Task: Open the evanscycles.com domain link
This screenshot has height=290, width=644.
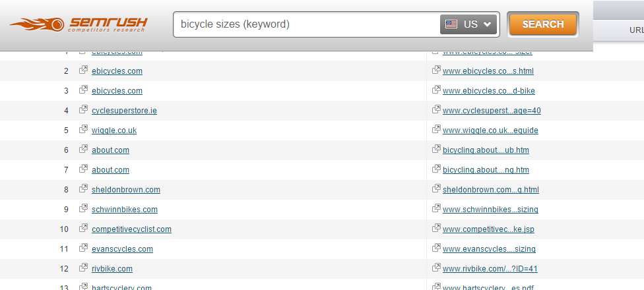Action: [122, 249]
